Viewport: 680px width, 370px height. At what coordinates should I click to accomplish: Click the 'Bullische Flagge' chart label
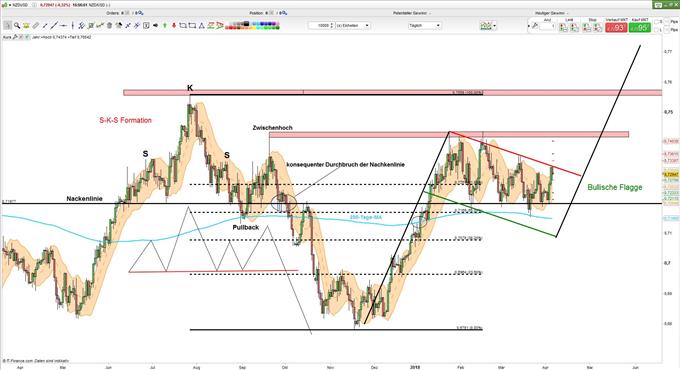tap(615, 187)
